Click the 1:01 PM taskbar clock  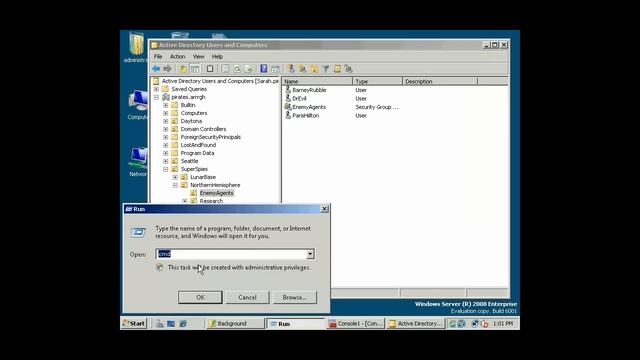pyautogui.click(x=503, y=323)
